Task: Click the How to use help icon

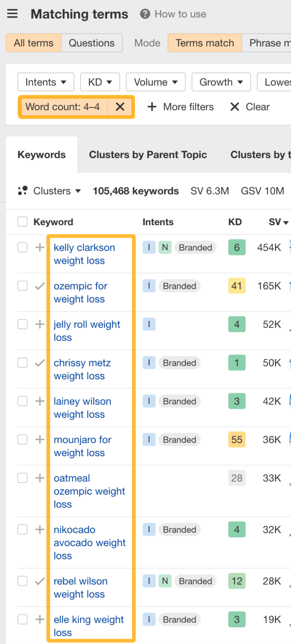Action: pyautogui.click(x=145, y=14)
